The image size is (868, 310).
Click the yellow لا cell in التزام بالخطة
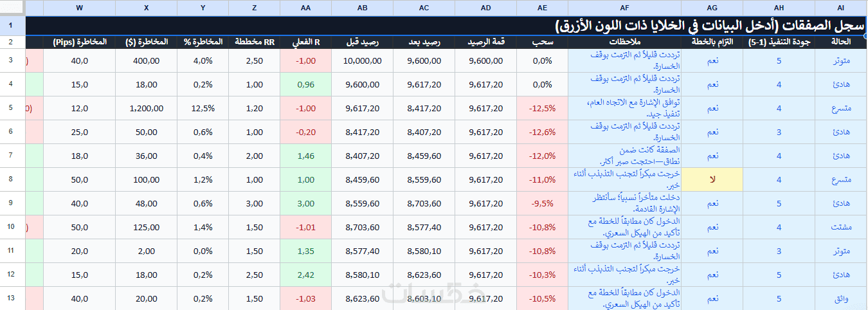(712, 179)
